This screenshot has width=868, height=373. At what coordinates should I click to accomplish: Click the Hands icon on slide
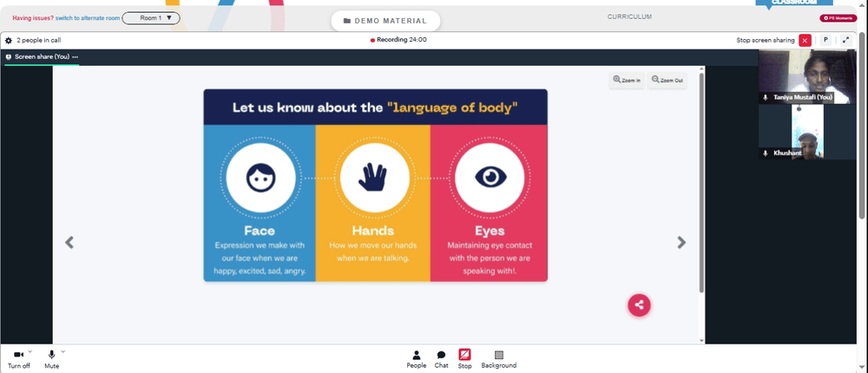[x=375, y=178]
